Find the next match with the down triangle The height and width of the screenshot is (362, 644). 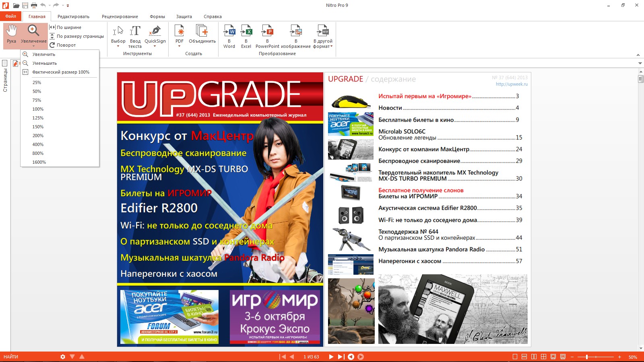pos(72,357)
